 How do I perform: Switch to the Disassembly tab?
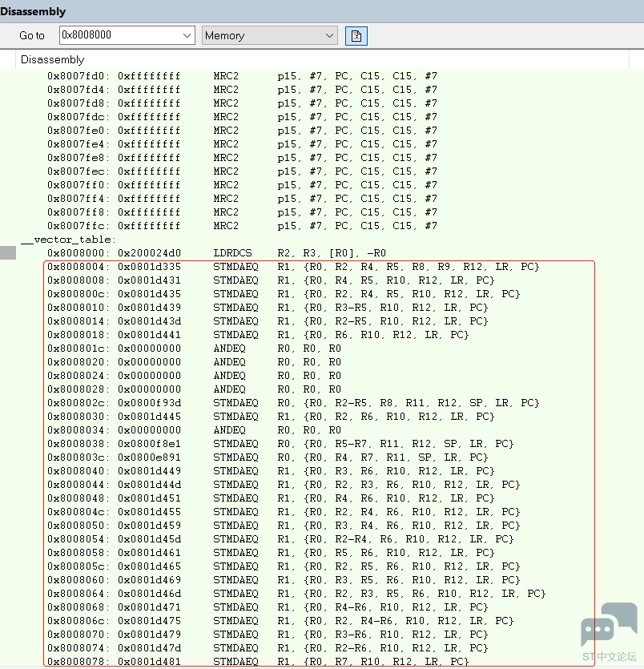pos(52,59)
